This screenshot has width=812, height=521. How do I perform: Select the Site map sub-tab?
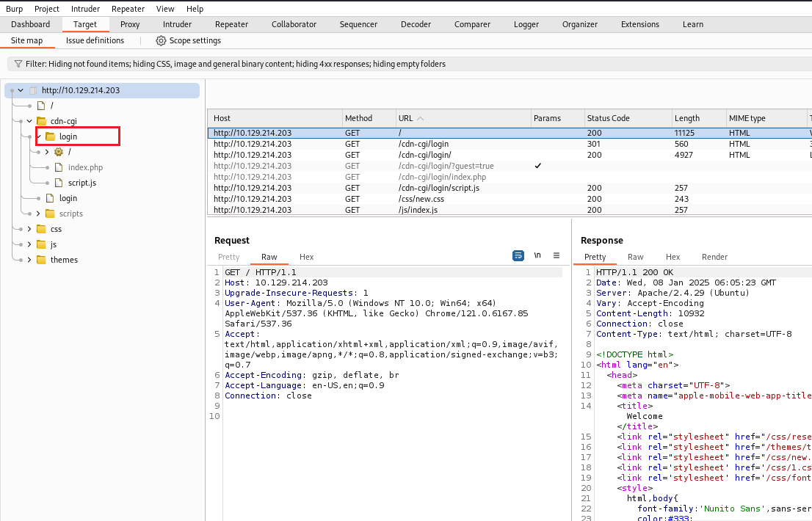27,40
